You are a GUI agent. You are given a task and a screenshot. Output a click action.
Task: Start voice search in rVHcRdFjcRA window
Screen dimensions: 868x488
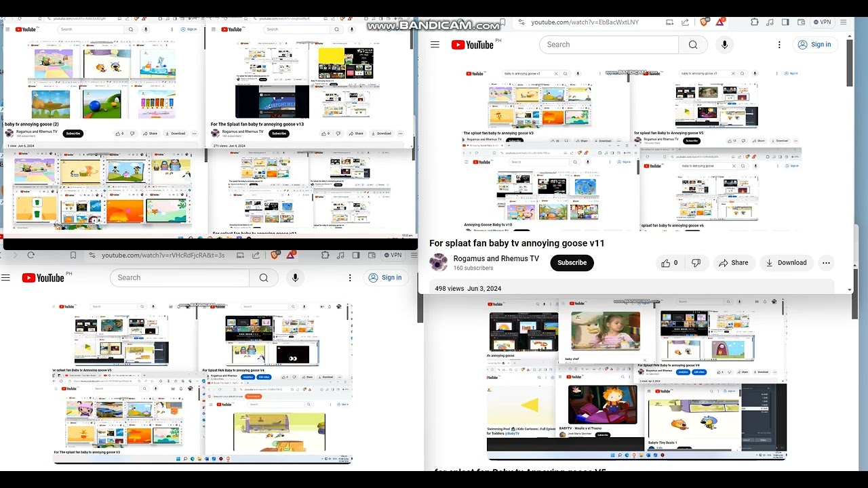tap(295, 278)
